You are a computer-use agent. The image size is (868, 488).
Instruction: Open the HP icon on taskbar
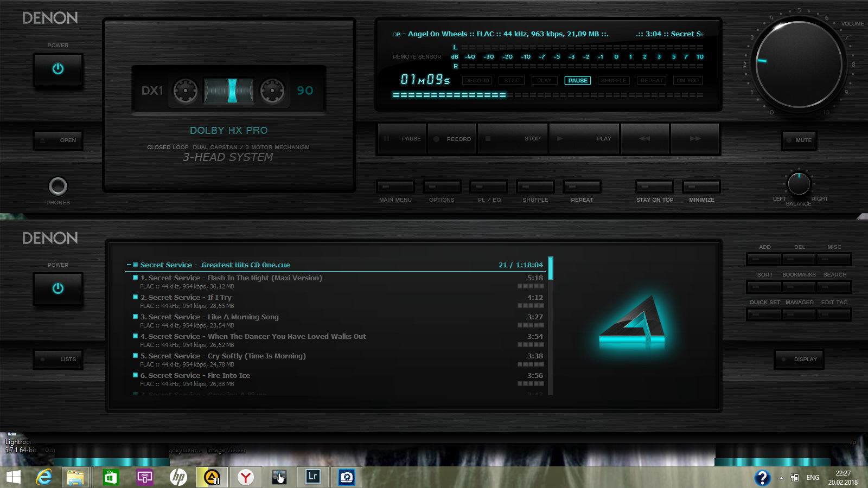[178, 477]
